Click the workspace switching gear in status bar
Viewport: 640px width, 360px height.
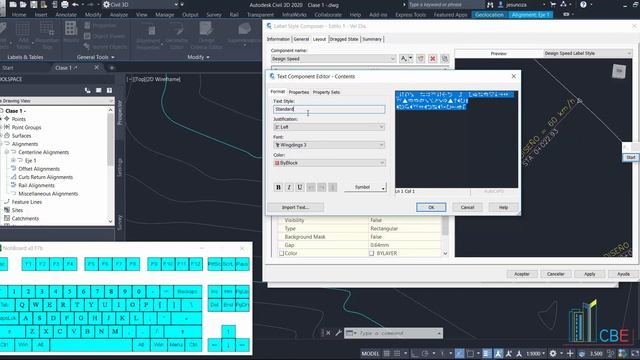point(553,353)
